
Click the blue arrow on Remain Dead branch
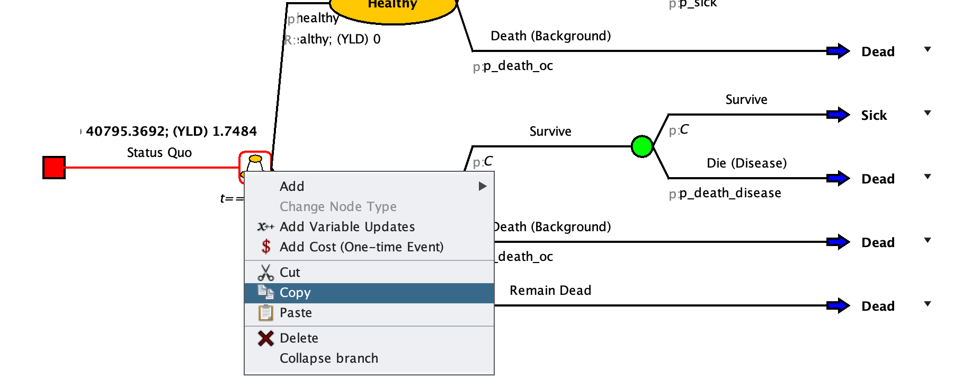[x=838, y=305]
